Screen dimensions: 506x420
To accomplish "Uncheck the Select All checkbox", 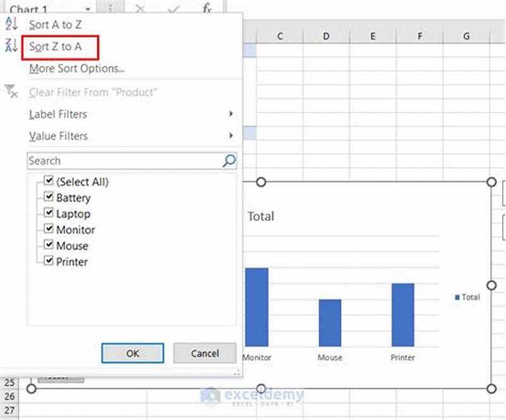I will click(49, 182).
